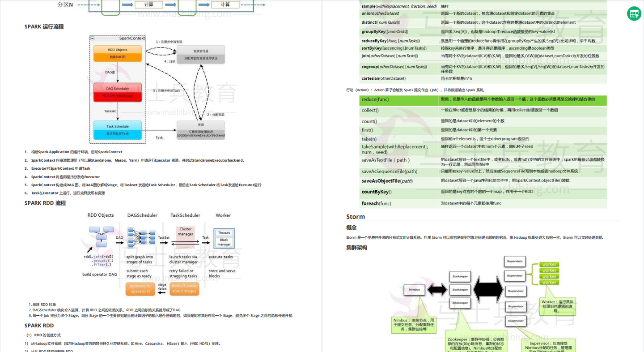Click the orange "doesn't know about stages" box
The image size is (644, 352).
(184, 289)
